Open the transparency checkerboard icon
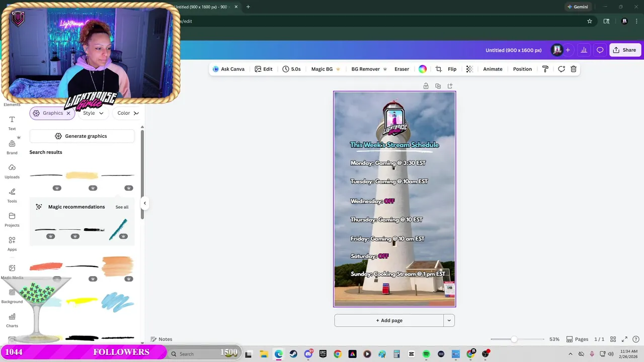 coord(469,69)
